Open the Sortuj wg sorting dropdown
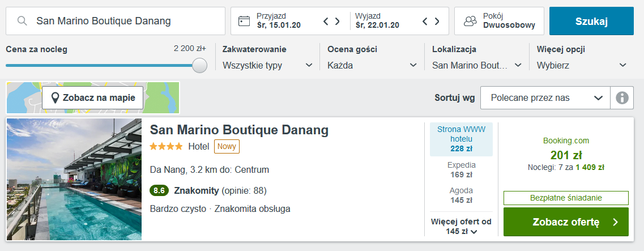 (545, 98)
